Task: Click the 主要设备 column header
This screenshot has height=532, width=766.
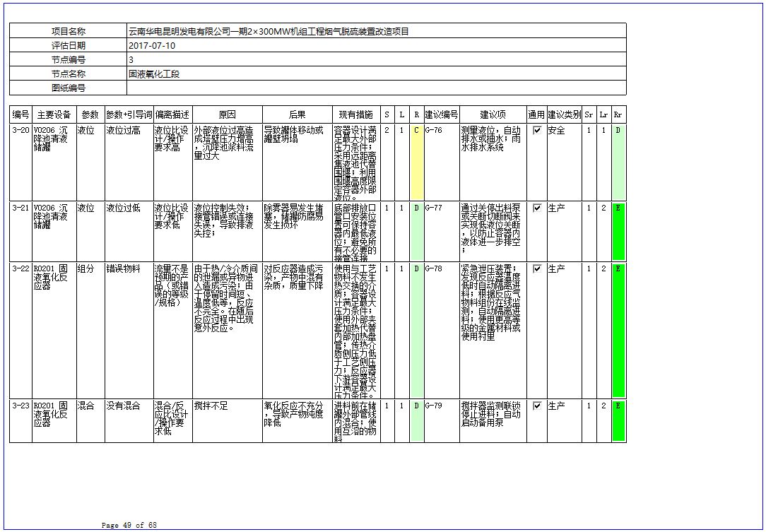Action: [x=54, y=114]
